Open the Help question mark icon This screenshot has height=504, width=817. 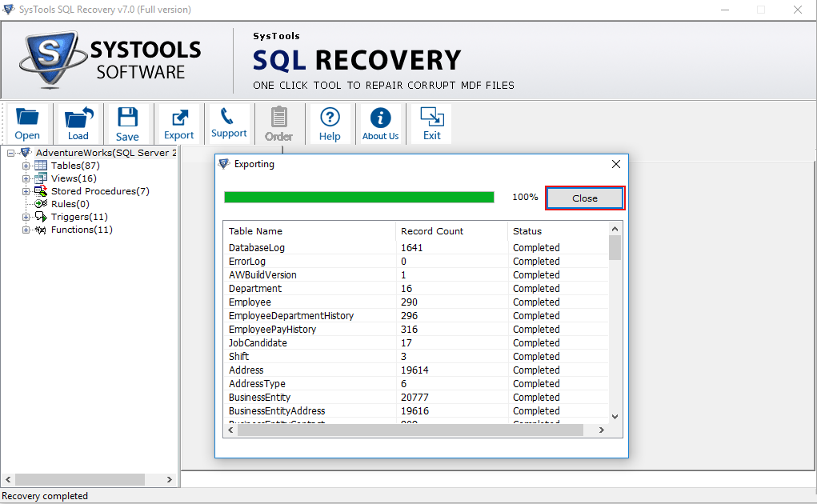330,123
